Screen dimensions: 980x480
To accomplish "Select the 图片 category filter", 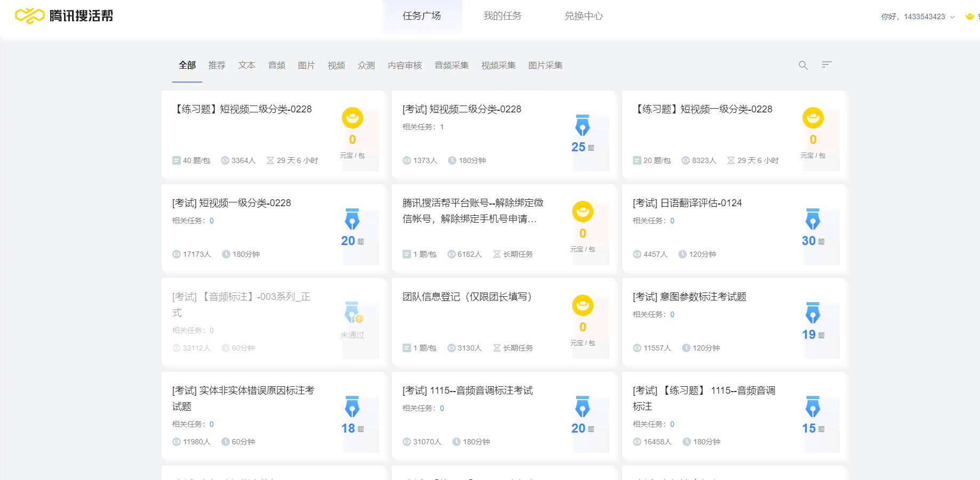I will click(307, 66).
